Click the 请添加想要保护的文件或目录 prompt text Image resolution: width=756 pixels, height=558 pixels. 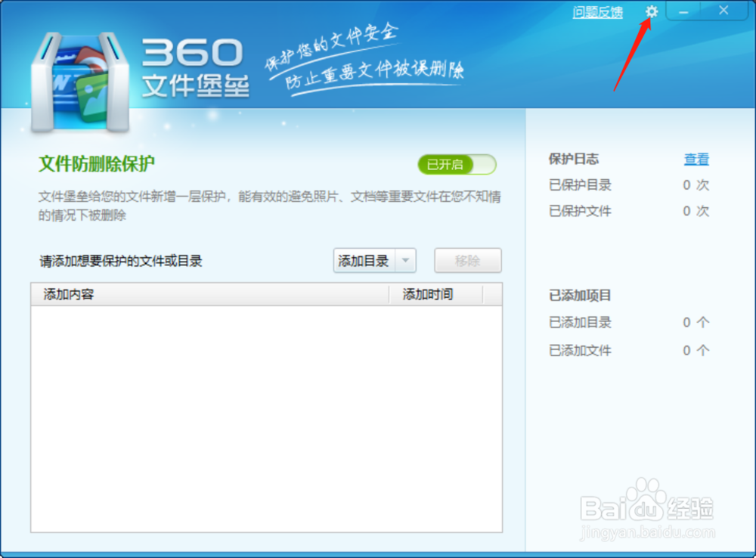tap(120, 262)
